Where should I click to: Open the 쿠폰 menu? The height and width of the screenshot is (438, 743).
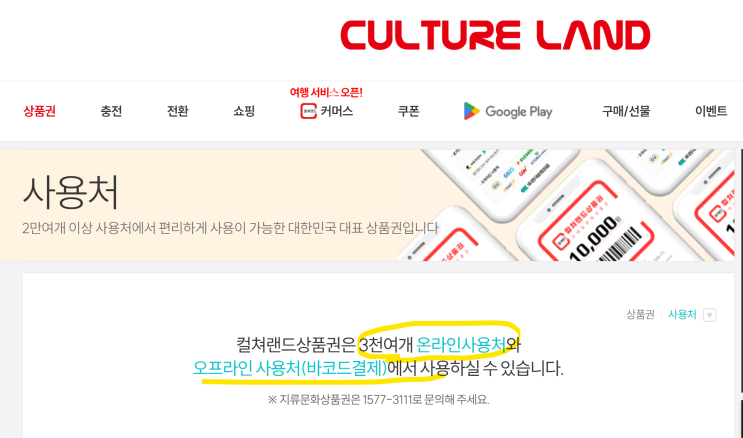pyautogui.click(x=408, y=111)
